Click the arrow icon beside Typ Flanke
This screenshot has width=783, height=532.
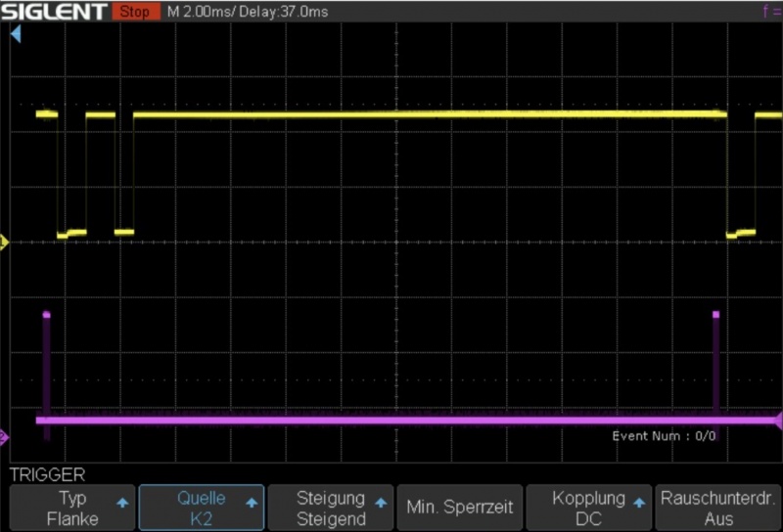(x=122, y=503)
